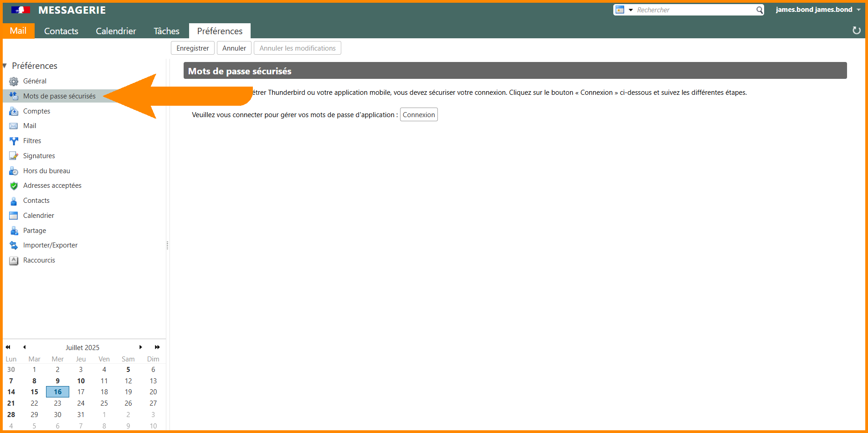
Task: Click the Enregistrer button
Action: pyautogui.click(x=192, y=48)
